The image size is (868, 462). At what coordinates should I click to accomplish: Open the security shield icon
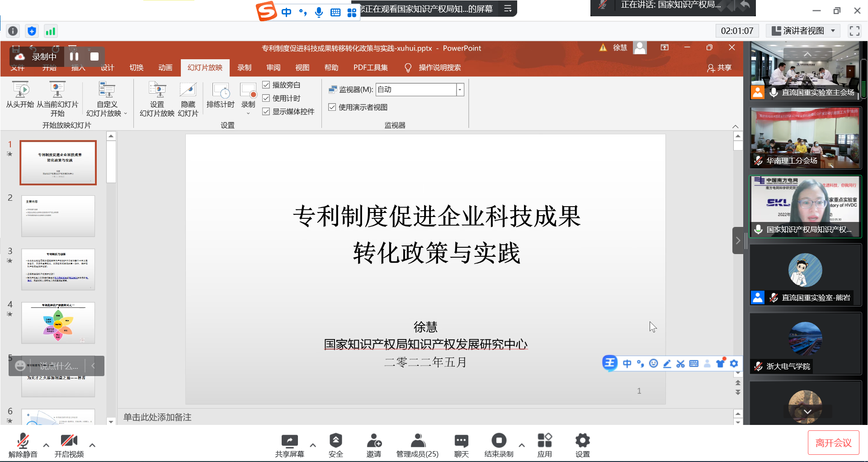coord(335,441)
